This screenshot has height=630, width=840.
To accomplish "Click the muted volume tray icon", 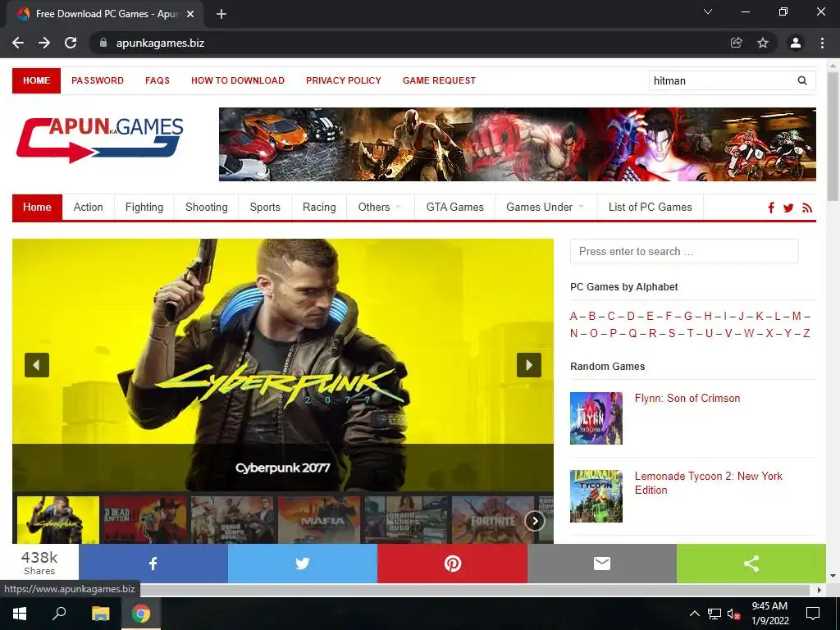I will [733, 614].
